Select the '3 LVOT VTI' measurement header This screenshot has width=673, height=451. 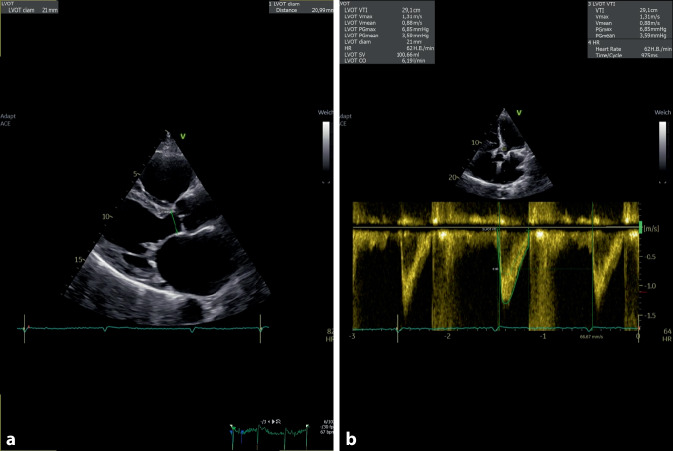point(602,4)
